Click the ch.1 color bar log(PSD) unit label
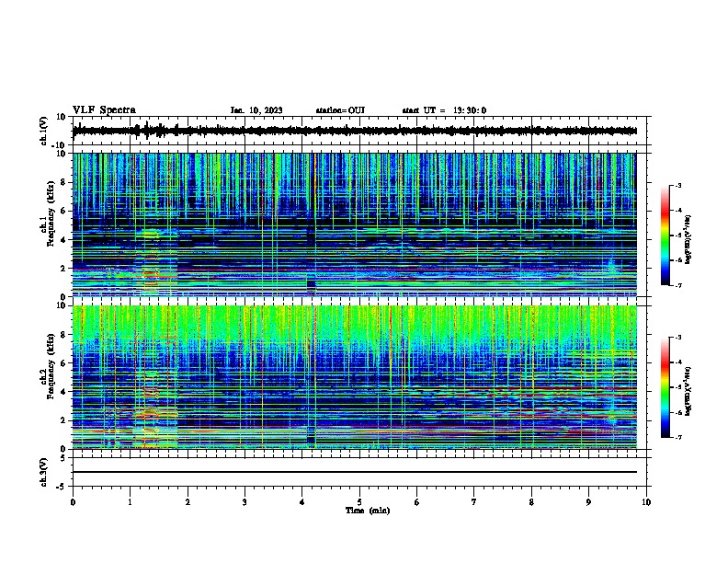This screenshot has width=728, height=563. point(688,240)
